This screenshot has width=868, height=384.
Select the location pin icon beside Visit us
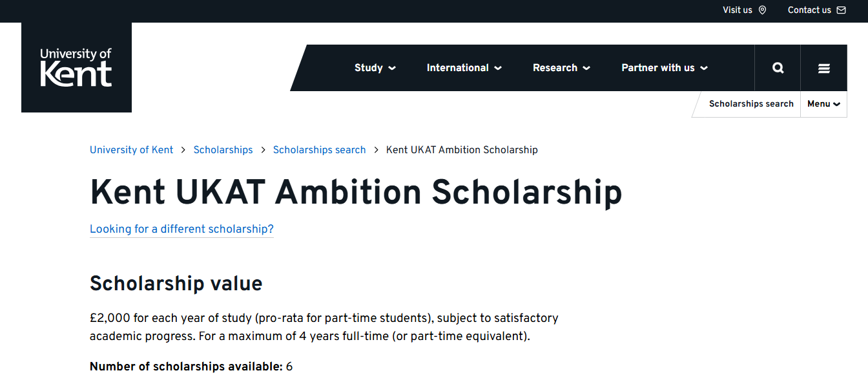click(763, 10)
